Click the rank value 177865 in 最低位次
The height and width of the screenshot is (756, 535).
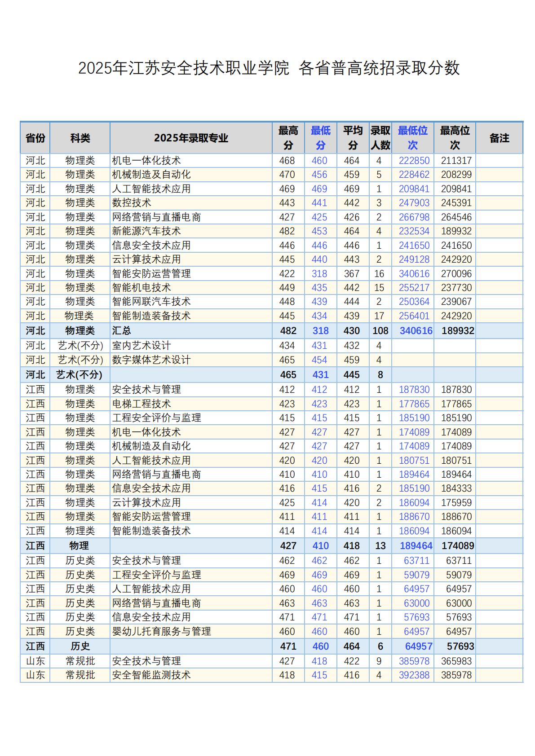coord(414,404)
